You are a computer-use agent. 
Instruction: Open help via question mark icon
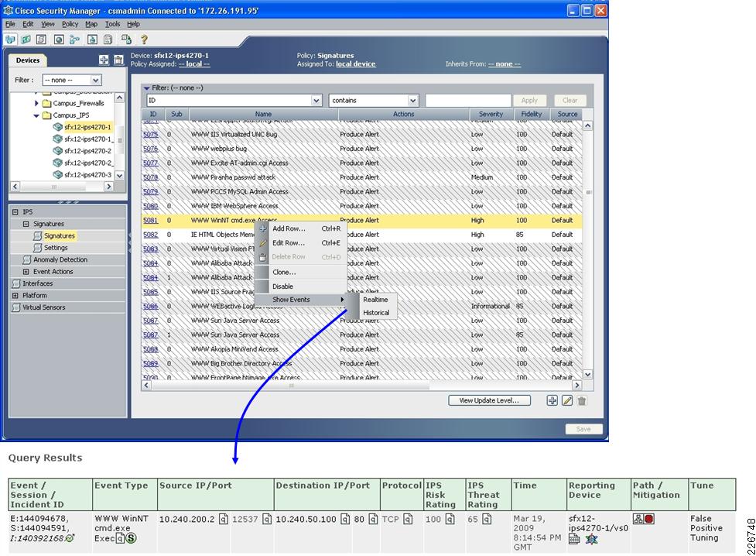(144, 39)
